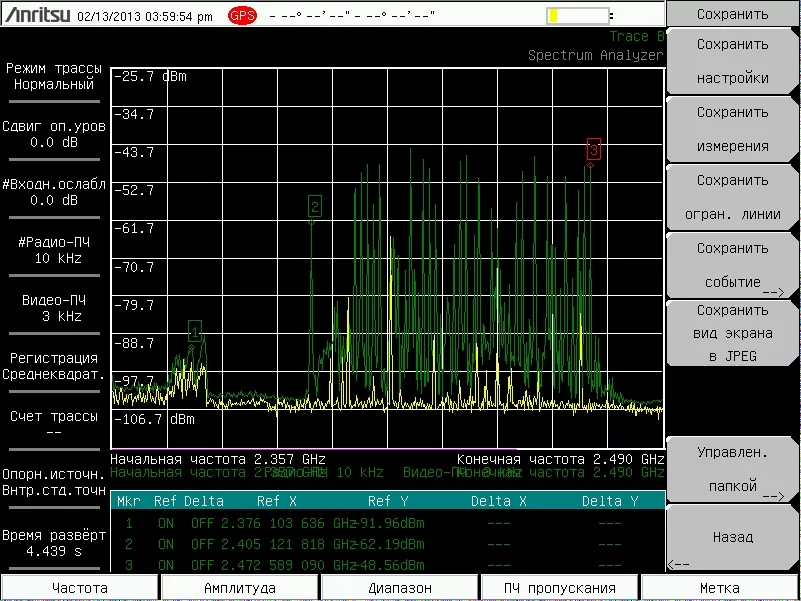The width and height of the screenshot is (801, 601).
Task: Open the Метка tab
Action: [720, 588]
